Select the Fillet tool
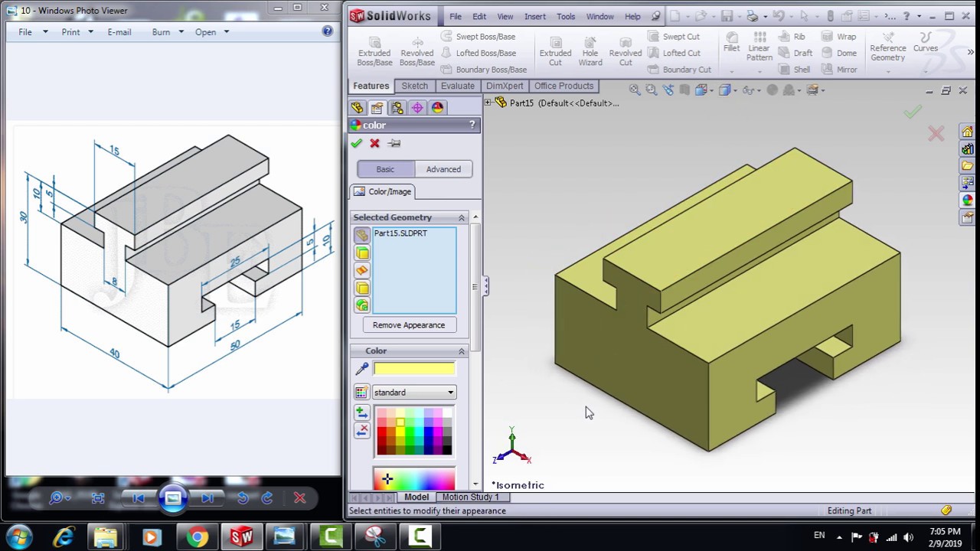 [x=732, y=42]
